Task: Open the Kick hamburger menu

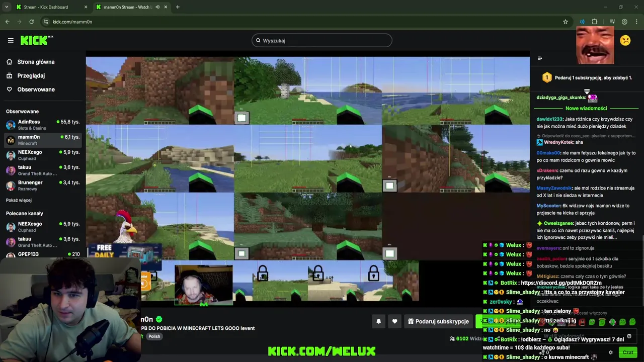Action: click(x=11, y=40)
